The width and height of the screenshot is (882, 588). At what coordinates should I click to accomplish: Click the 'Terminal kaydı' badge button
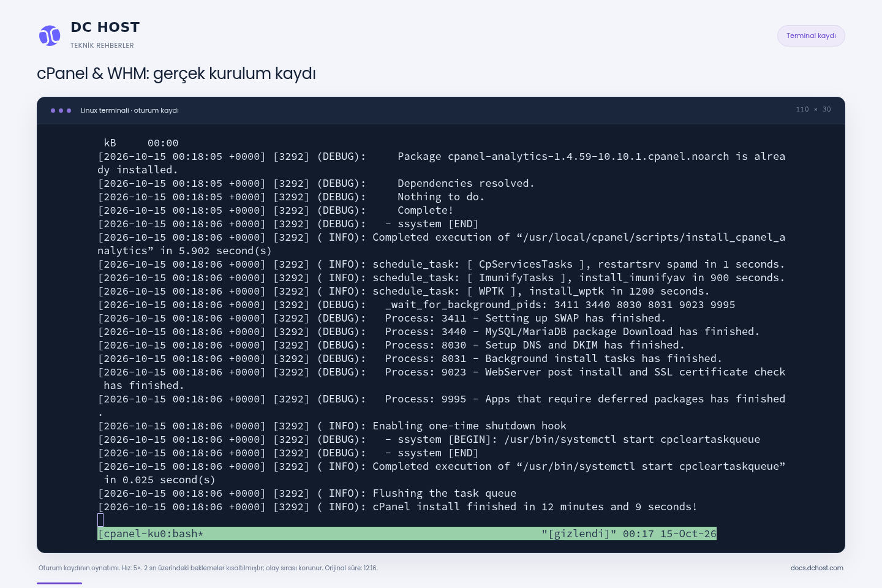point(811,36)
